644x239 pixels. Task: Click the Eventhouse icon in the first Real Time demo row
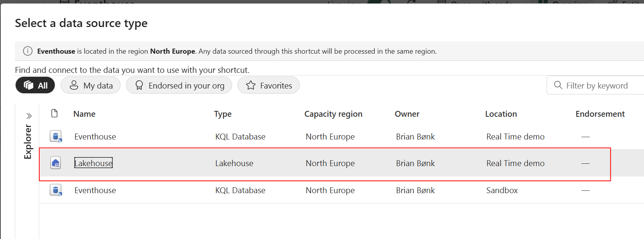tap(56, 137)
